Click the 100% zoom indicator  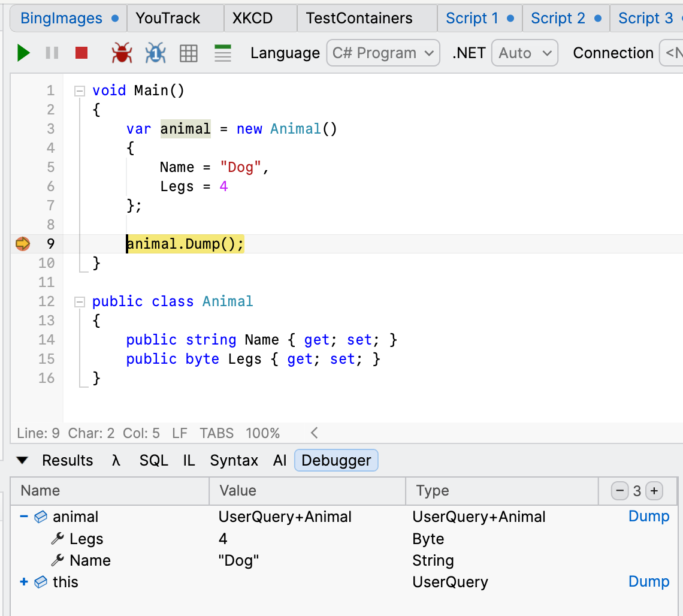(262, 433)
